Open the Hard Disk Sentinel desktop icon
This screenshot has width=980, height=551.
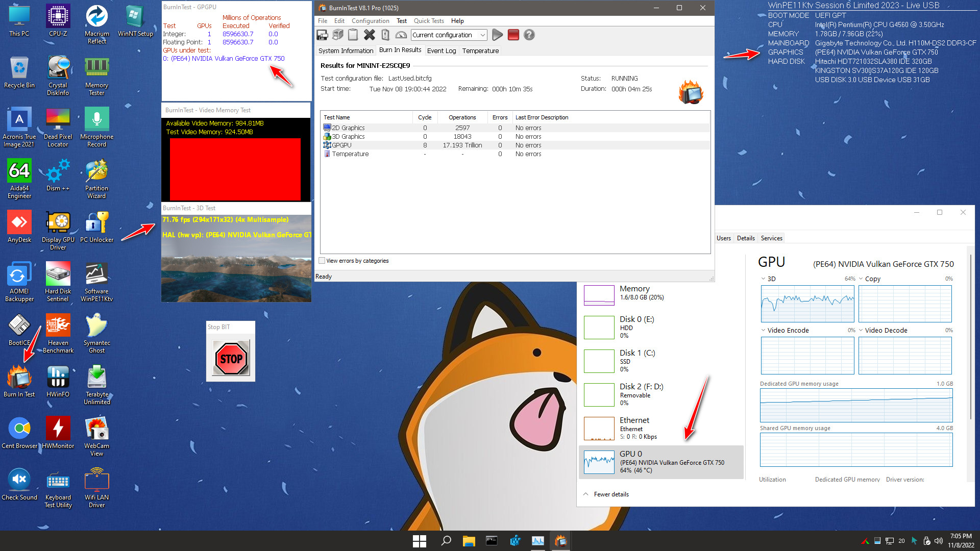pos(58,282)
